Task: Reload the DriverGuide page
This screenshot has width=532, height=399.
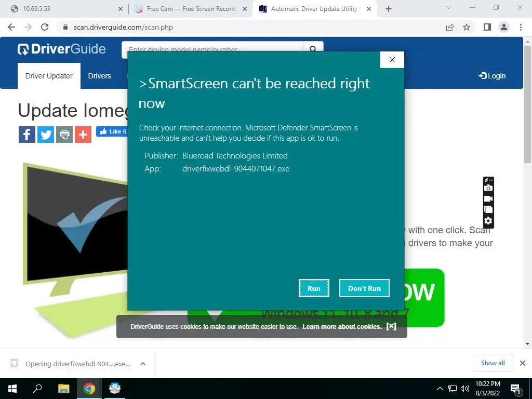Action: point(45,27)
